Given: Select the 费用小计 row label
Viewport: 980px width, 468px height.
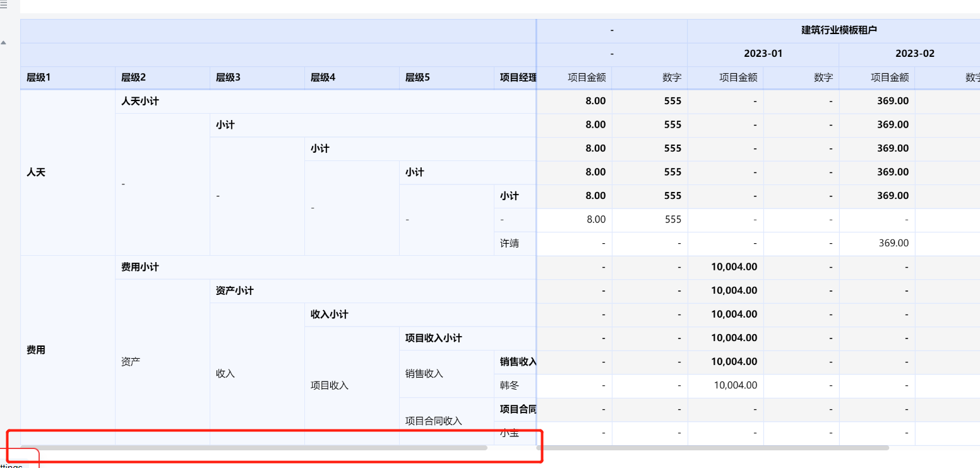Looking at the screenshot, I should 138,267.
